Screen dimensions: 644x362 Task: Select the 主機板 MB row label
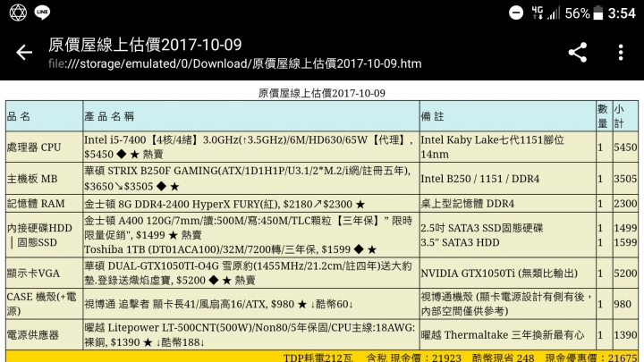point(32,179)
